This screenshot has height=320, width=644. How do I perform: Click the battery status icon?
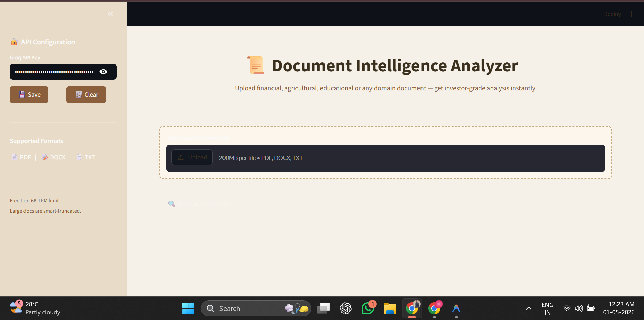(591, 308)
